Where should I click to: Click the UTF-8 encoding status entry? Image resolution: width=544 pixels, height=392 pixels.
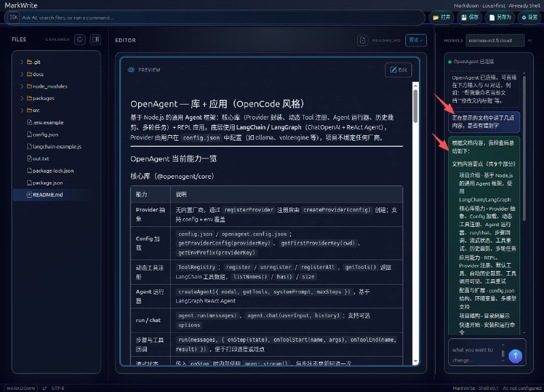pyautogui.click(x=58, y=388)
